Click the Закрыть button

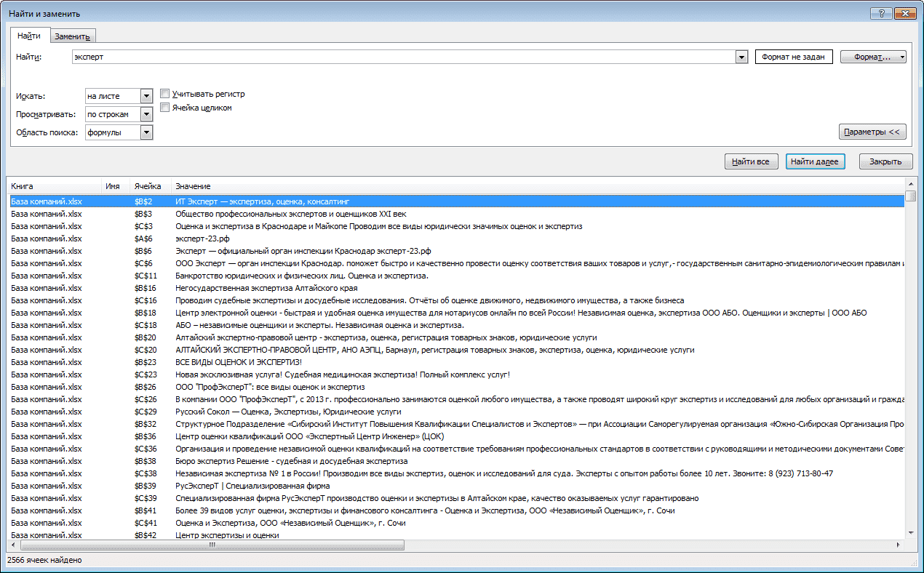(885, 161)
